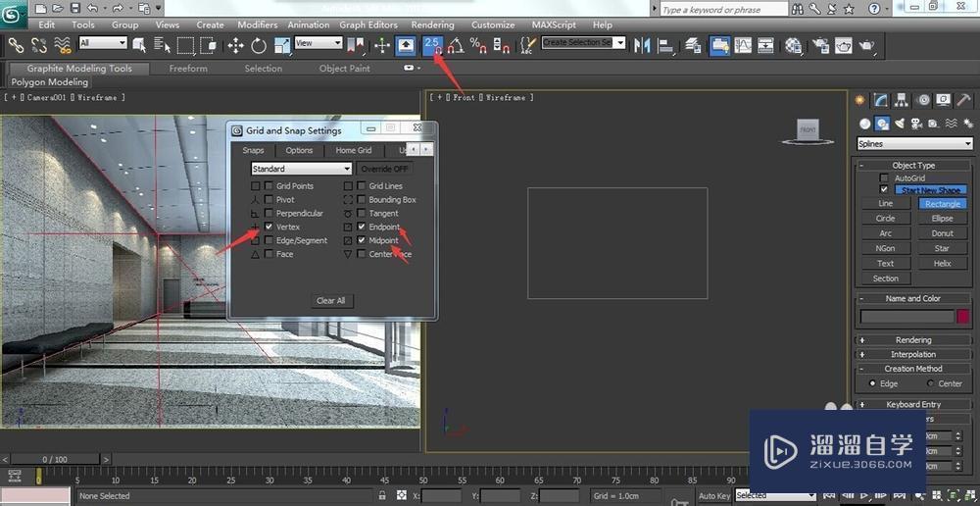Choose the Select Object tool

(140, 45)
